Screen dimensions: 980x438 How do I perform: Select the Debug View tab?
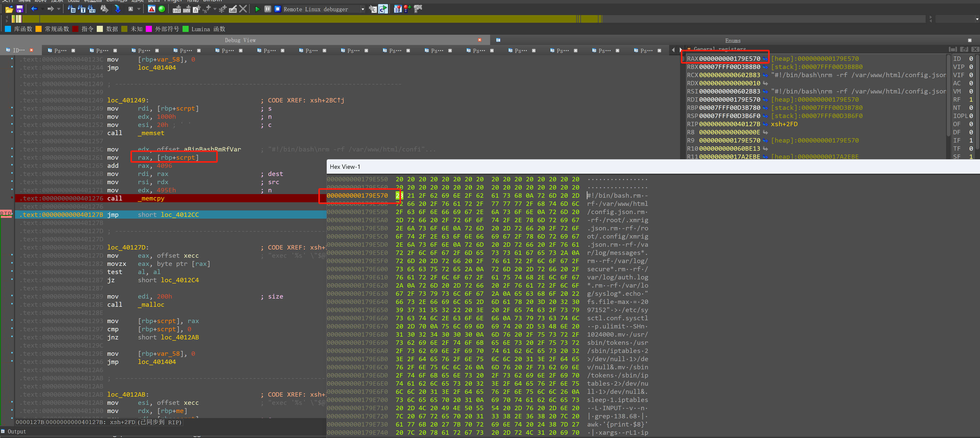(240, 40)
